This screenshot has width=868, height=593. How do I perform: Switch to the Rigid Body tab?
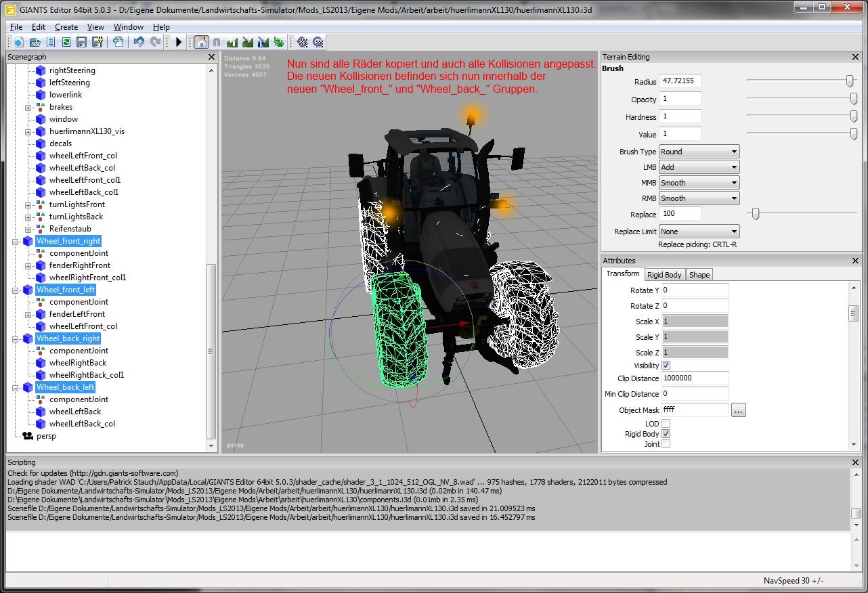click(664, 275)
